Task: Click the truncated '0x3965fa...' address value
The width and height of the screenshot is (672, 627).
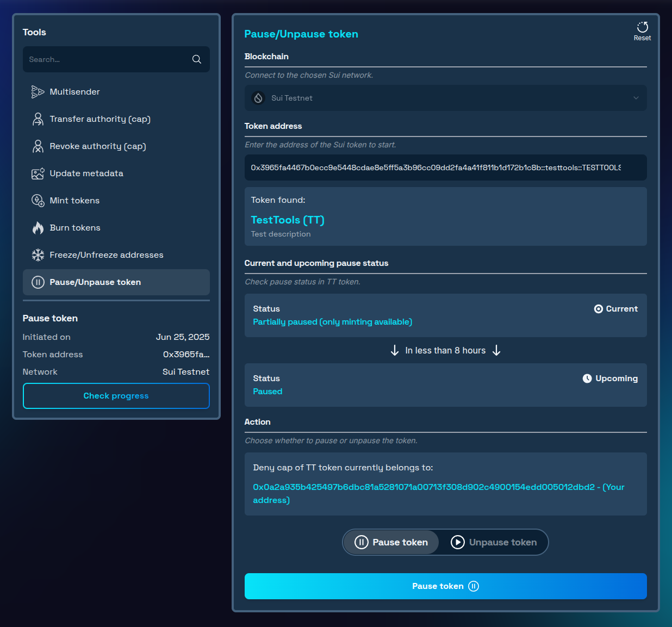Action: pyautogui.click(x=186, y=355)
